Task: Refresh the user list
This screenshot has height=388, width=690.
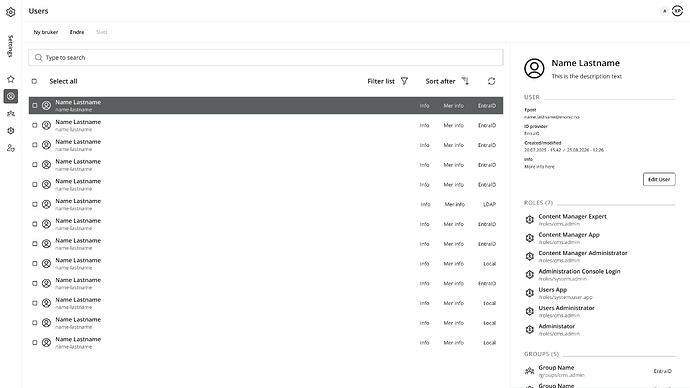Action: point(492,81)
